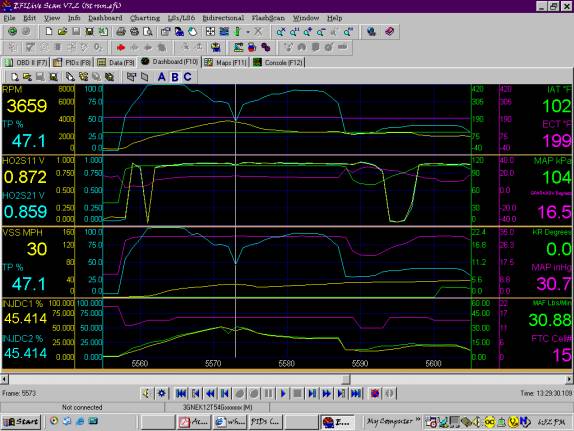Click the settings gear icon beside playback
Screen dimensions: 574x431
pos(161,394)
